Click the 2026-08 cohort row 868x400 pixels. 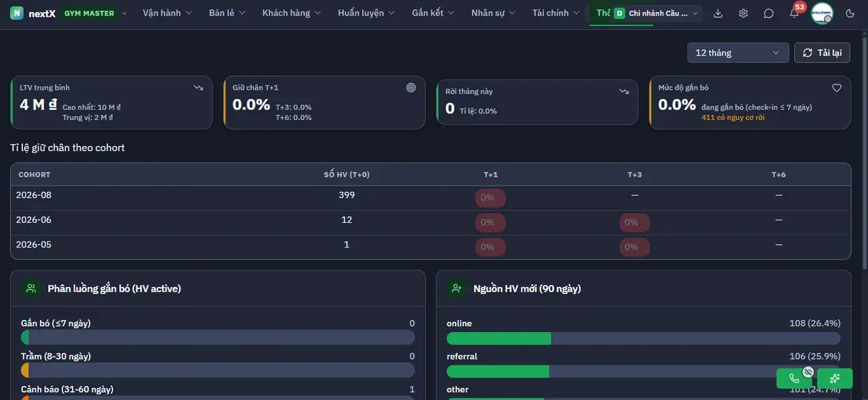click(x=431, y=198)
